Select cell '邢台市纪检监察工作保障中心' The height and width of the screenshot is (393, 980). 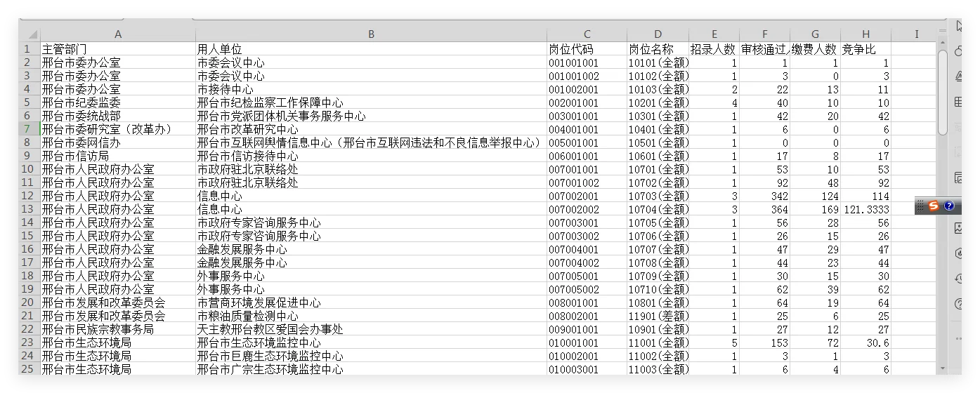[x=371, y=102]
